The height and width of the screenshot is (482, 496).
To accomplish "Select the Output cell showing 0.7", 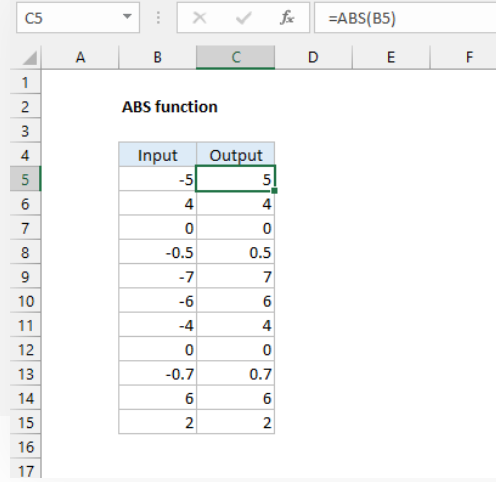I will click(236, 374).
